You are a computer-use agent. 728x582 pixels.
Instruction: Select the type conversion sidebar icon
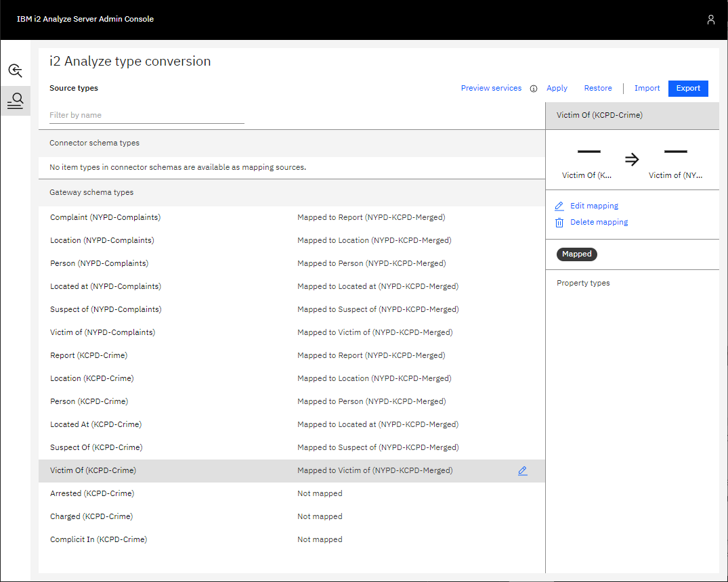(15, 102)
